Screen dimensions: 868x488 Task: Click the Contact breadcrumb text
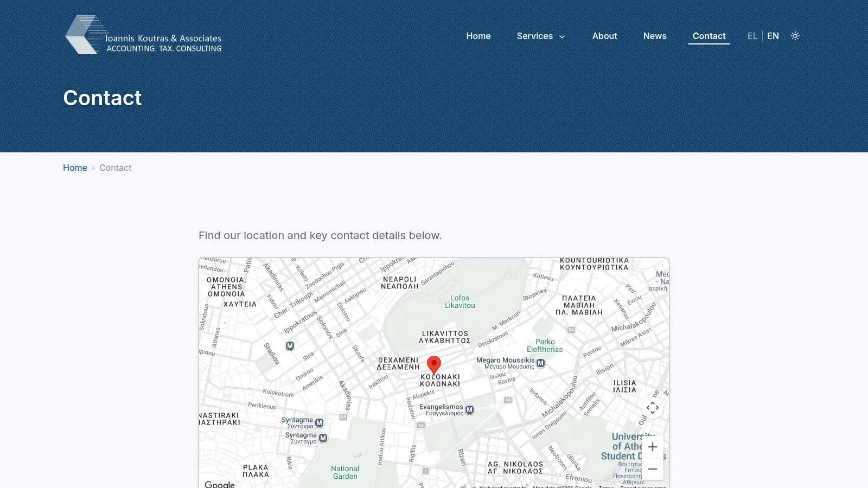coord(116,168)
